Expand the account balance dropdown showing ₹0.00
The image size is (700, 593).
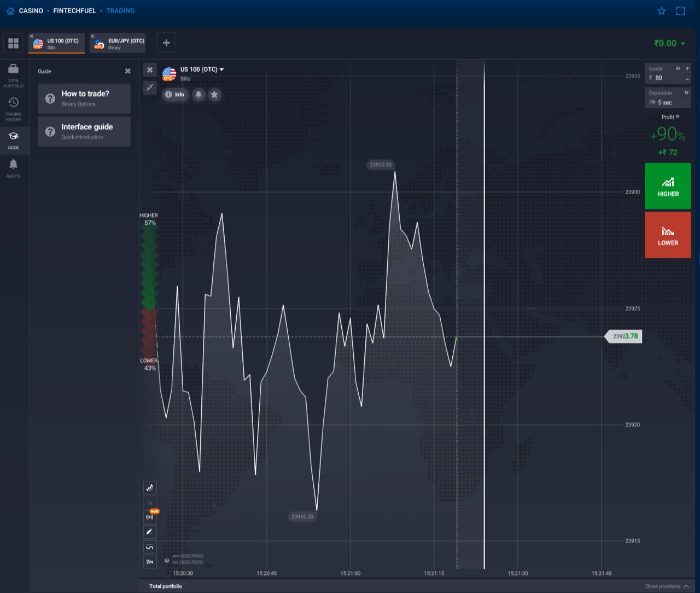click(668, 43)
